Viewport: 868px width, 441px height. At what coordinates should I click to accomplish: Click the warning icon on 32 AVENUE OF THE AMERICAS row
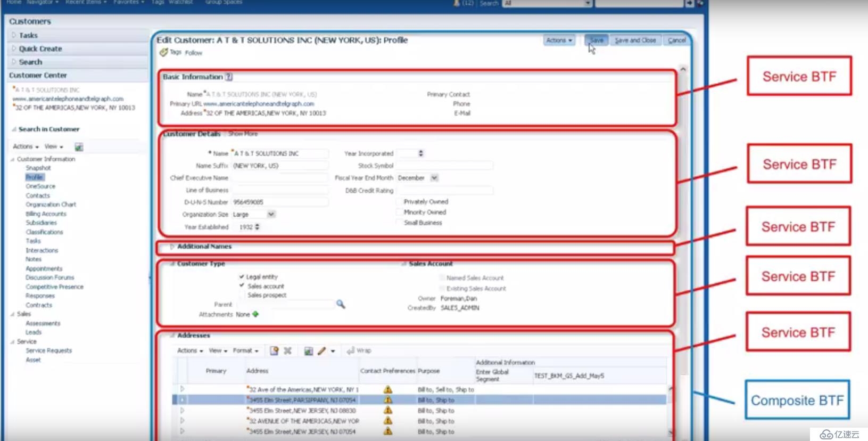[x=388, y=421]
